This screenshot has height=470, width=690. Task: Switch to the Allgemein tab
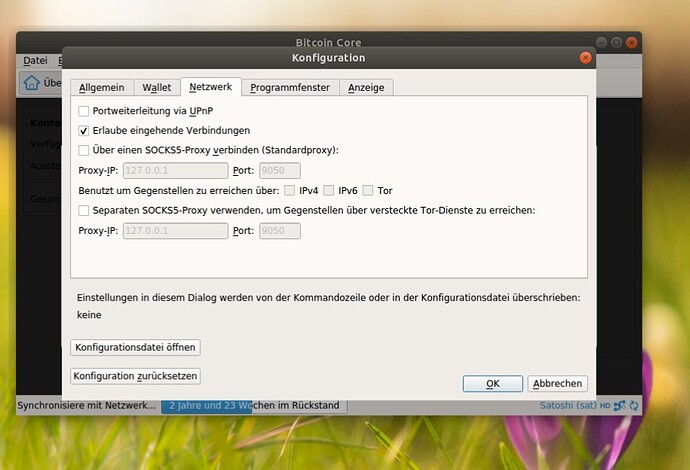pos(101,88)
